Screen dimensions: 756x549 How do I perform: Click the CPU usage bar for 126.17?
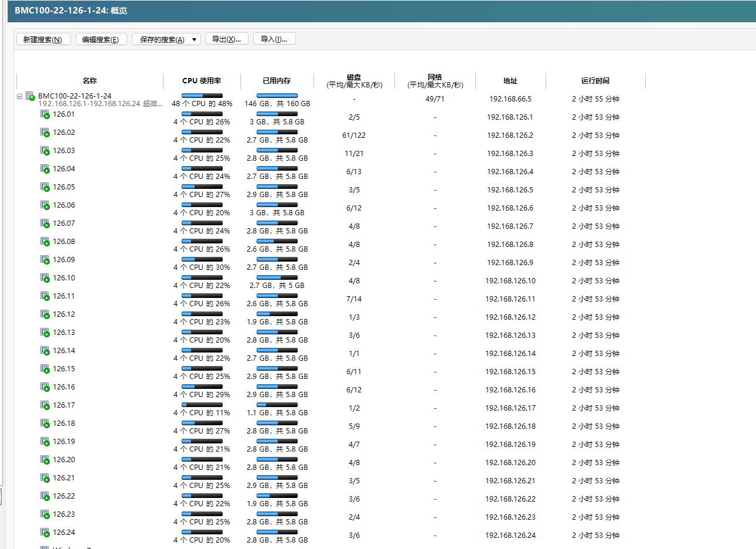[x=202, y=405]
